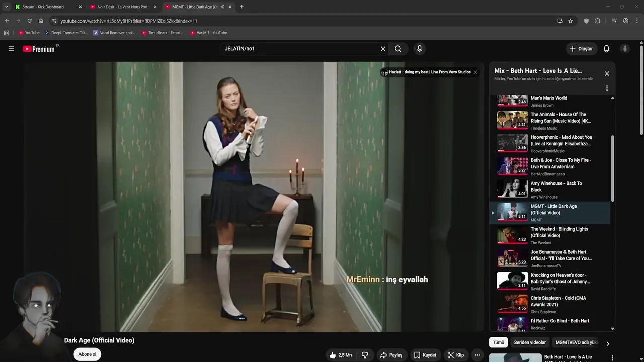Screen dimensions: 644x362
Task: Open the shield extension icon
Action: coord(586,21)
